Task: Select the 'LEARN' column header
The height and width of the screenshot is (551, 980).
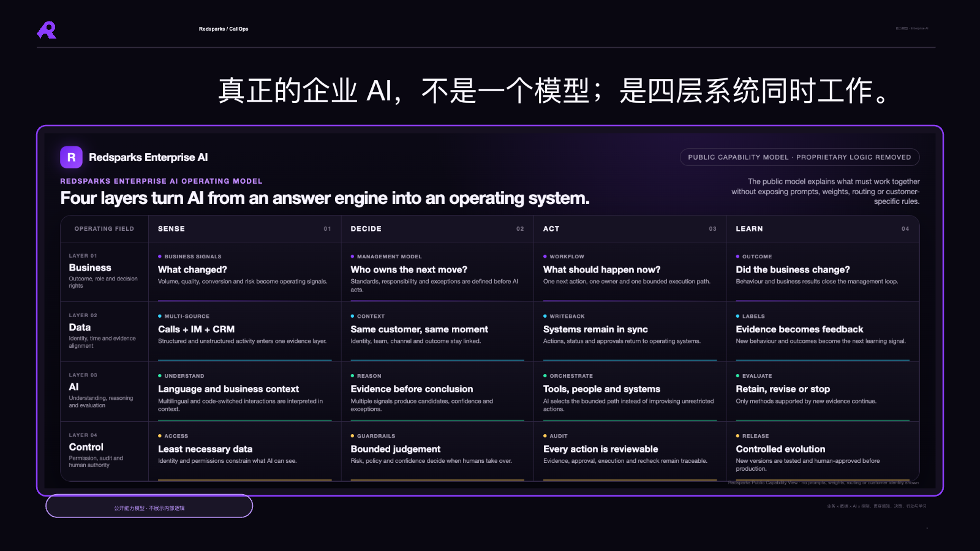Action: pos(749,229)
